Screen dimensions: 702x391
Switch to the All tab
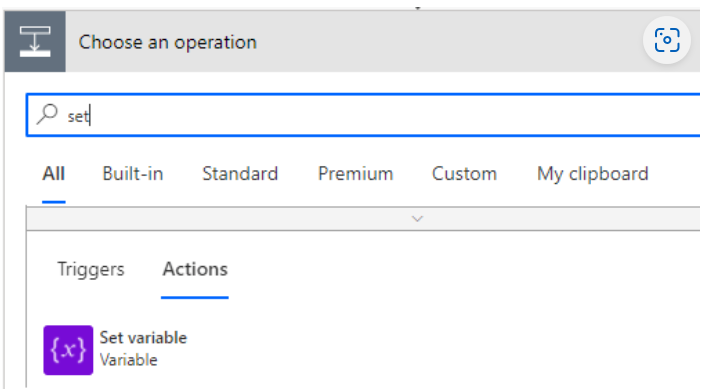(54, 174)
